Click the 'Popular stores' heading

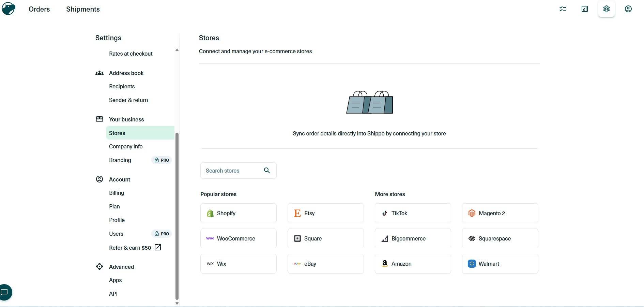[x=218, y=194]
